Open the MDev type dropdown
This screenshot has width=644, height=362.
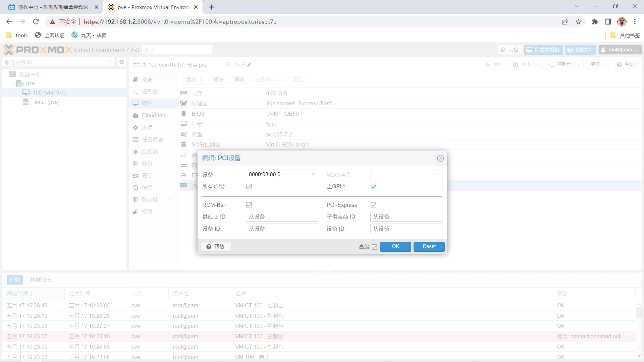[x=437, y=174]
